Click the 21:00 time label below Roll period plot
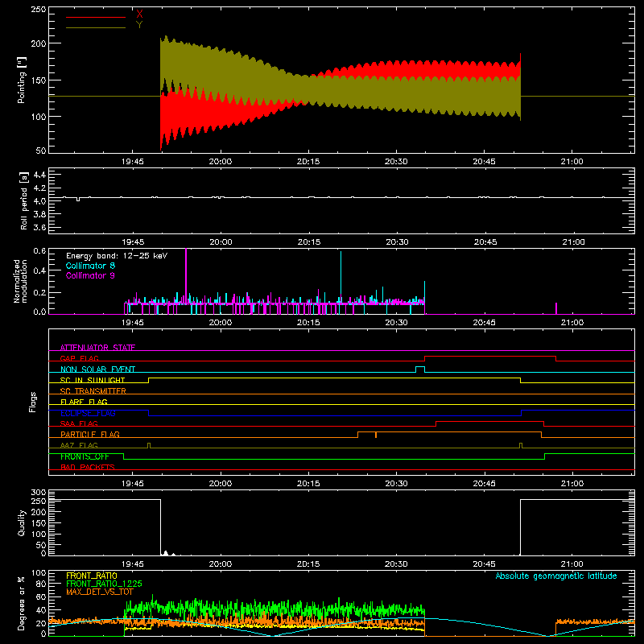 (573, 242)
